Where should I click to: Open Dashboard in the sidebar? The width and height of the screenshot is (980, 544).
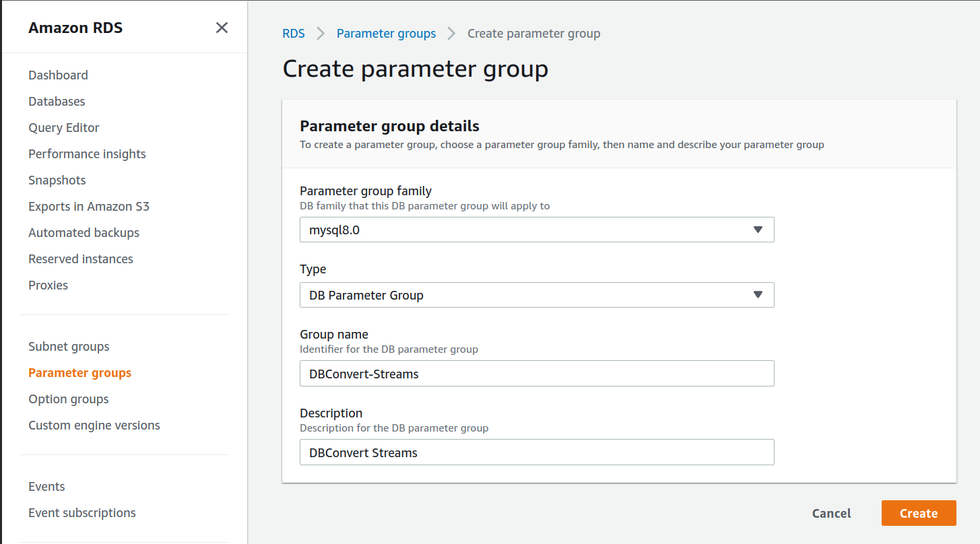tap(58, 75)
